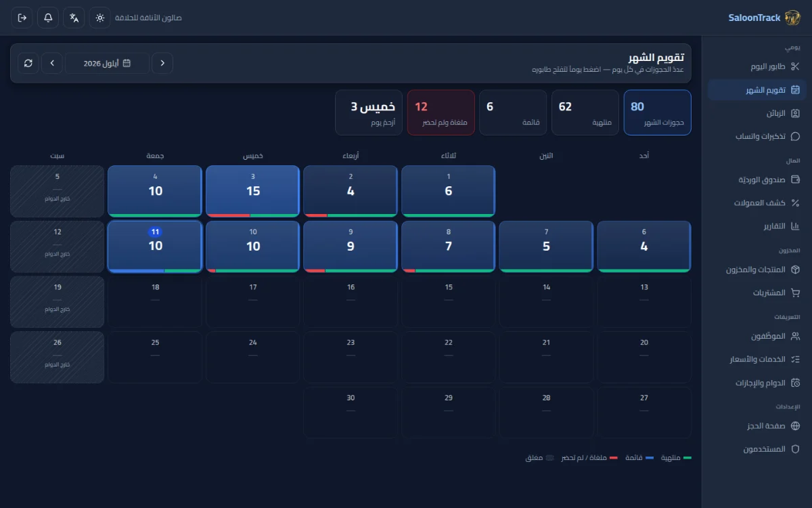Open today, day 11, in the calendar
Image resolution: width=812 pixels, height=508 pixels.
tap(155, 247)
